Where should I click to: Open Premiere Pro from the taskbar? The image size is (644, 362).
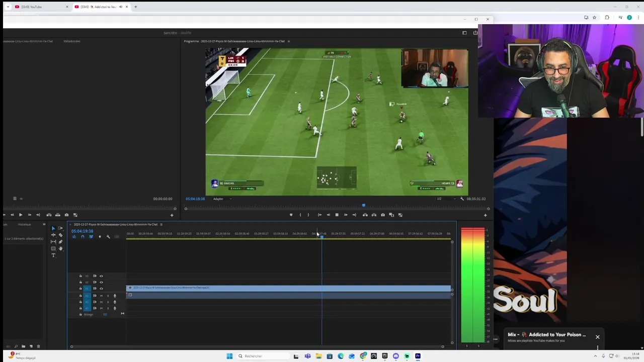click(x=418, y=356)
